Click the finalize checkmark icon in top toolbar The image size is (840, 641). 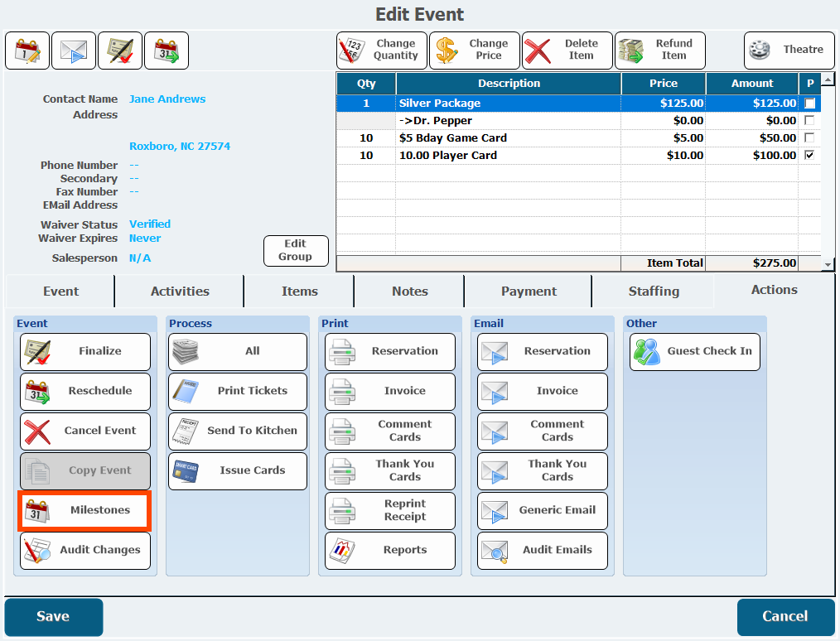pos(120,51)
